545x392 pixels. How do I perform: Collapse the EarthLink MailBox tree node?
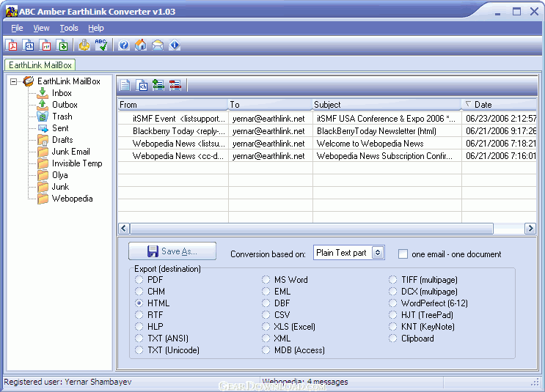point(13,81)
